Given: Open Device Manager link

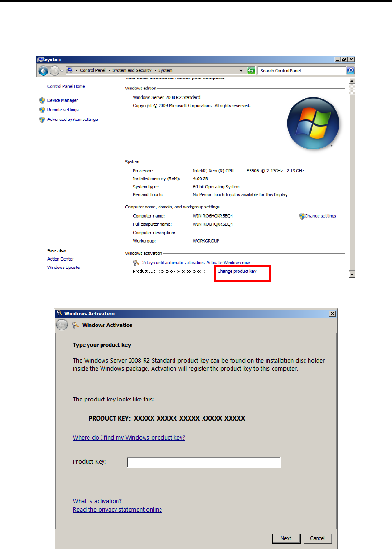Looking at the screenshot, I should [63, 100].
